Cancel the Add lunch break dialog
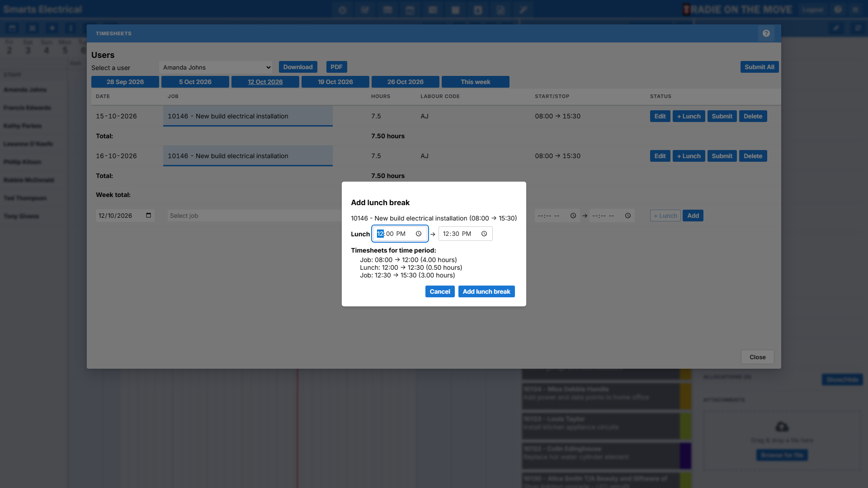 point(440,291)
